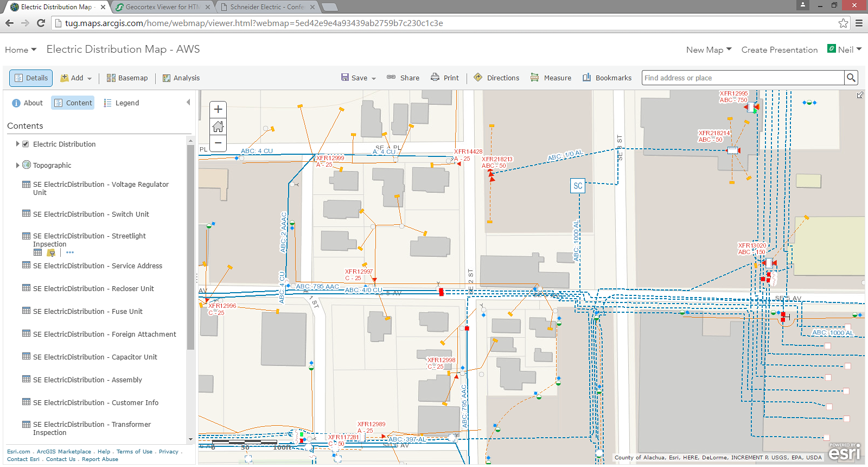Image resolution: width=868 pixels, height=467 pixels.
Task: Toggle the Details panel button
Action: click(x=31, y=78)
